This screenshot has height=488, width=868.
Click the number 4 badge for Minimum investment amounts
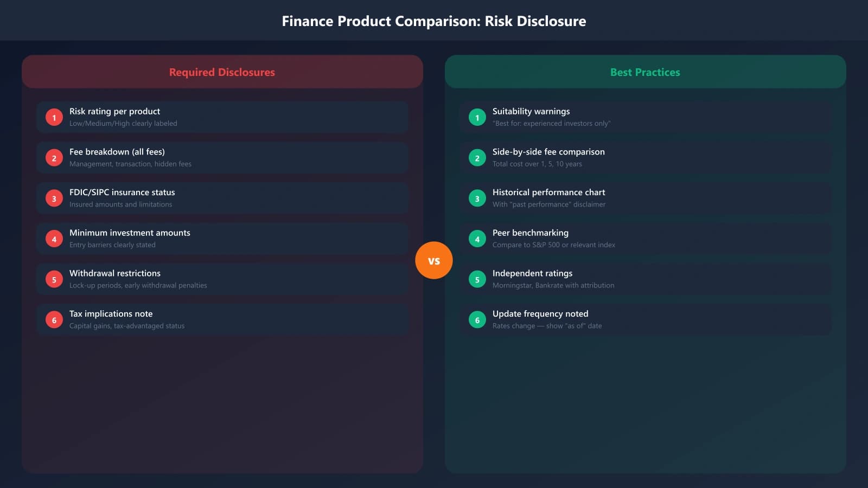click(x=54, y=239)
